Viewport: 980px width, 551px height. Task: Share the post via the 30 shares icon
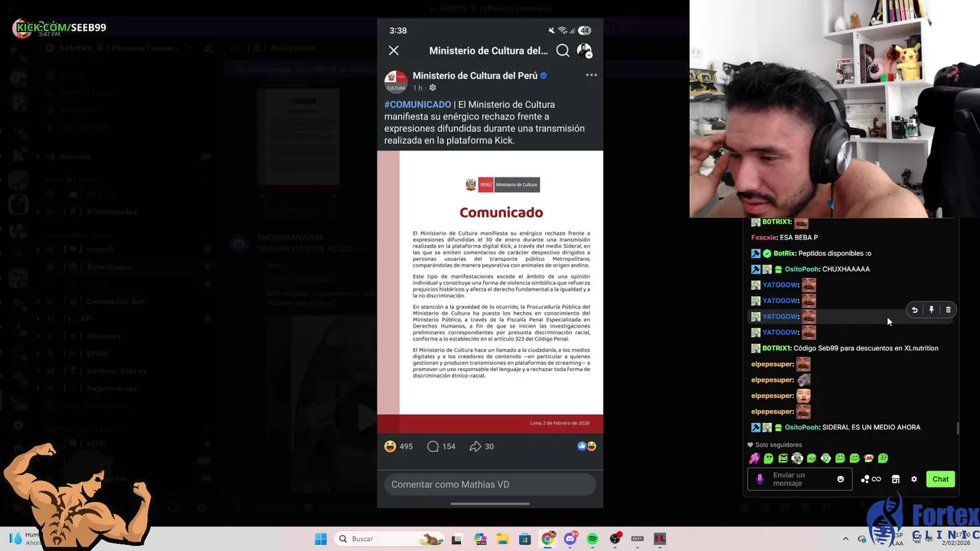pyautogui.click(x=482, y=446)
